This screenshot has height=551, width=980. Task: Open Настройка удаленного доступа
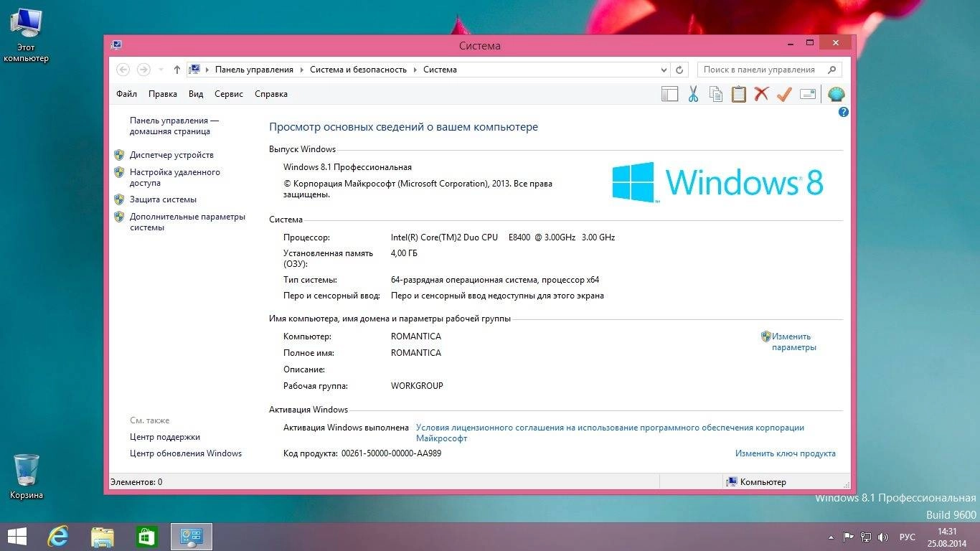pos(175,177)
